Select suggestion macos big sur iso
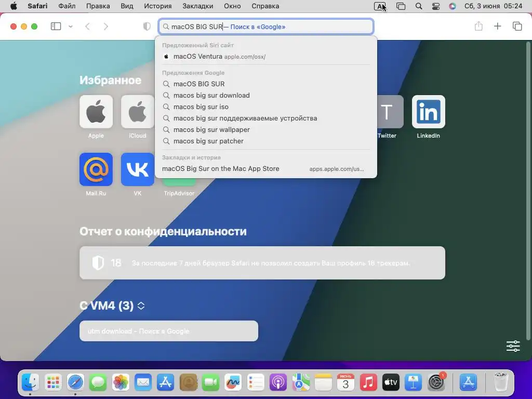This screenshot has height=399, width=532. click(266, 107)
